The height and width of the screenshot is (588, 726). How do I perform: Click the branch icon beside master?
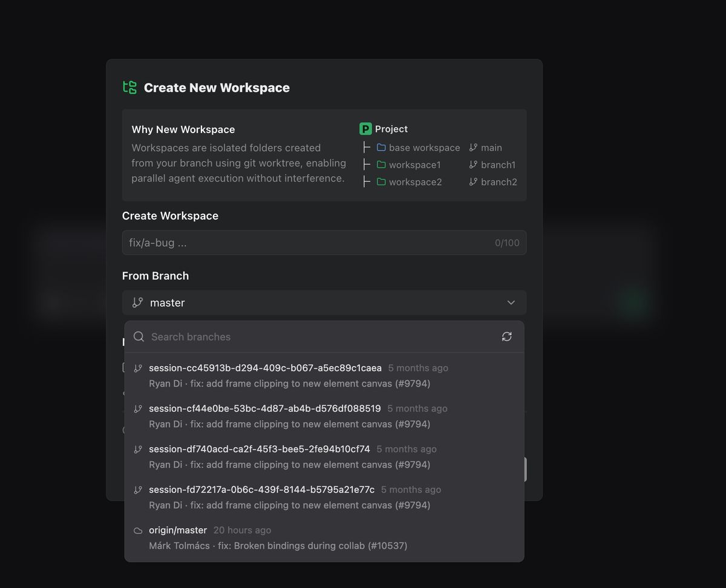pyautogui.click(x=138, y=302)
